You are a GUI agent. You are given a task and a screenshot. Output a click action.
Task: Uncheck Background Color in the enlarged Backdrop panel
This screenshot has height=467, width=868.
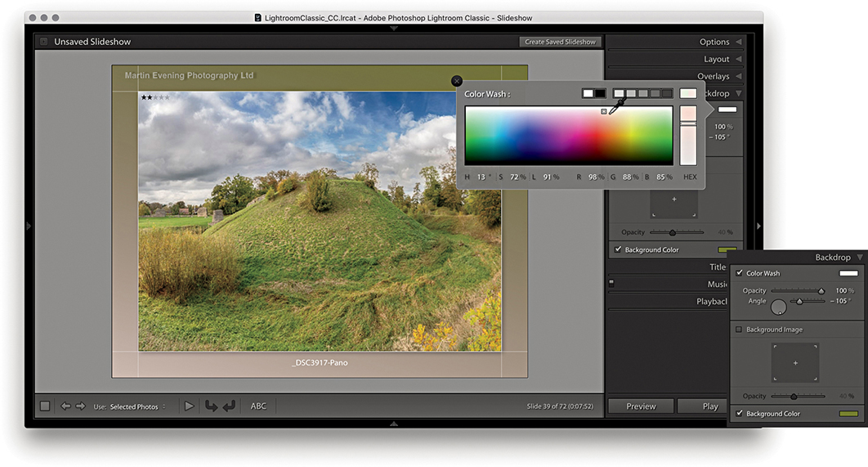(740, 414)
